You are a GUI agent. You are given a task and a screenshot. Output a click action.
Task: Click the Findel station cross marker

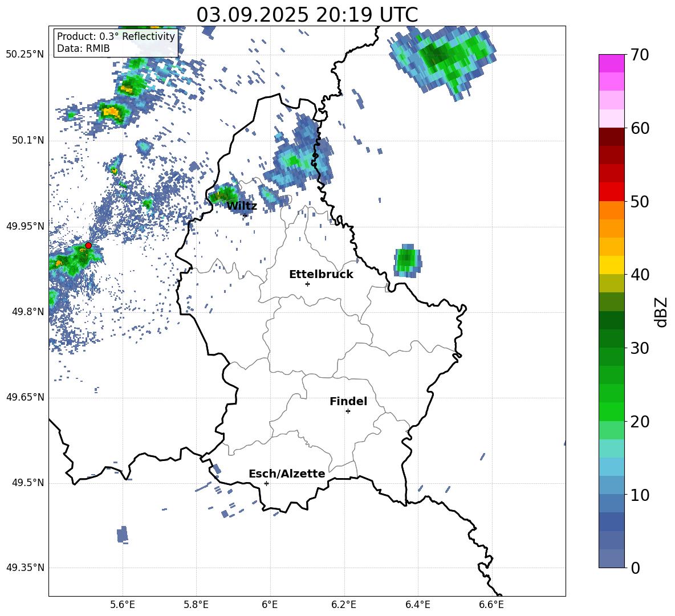coord(348,411)
